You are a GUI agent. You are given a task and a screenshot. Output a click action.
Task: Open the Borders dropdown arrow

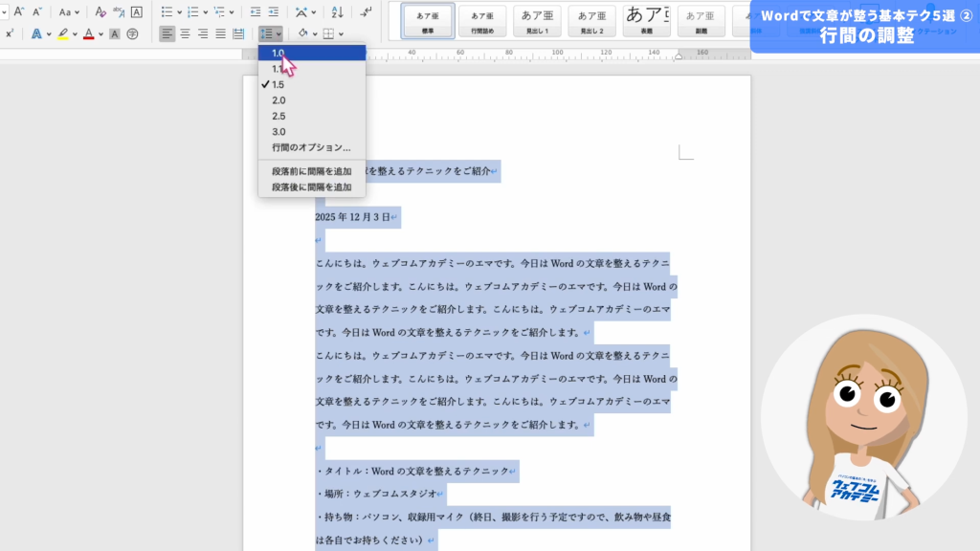tap(342, 34)
